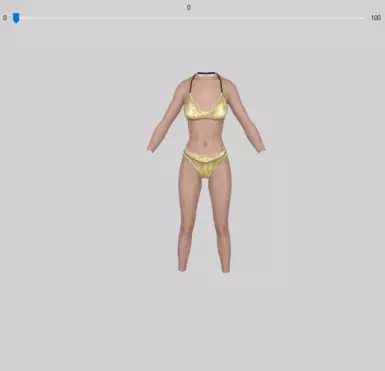Click the model's right-side knee
This screenshot has height=371, width=385.
tap(223, 231)
